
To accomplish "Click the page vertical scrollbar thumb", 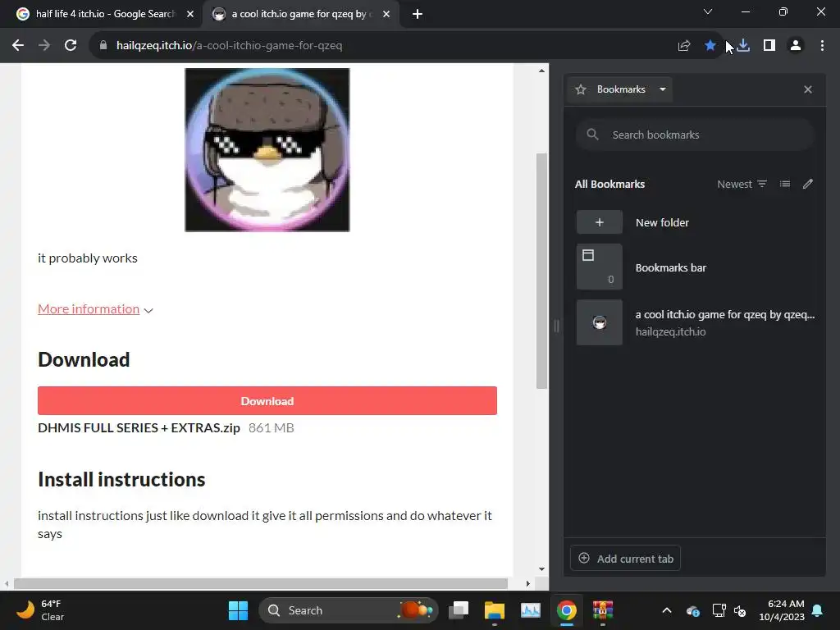I will coord(541,271).
